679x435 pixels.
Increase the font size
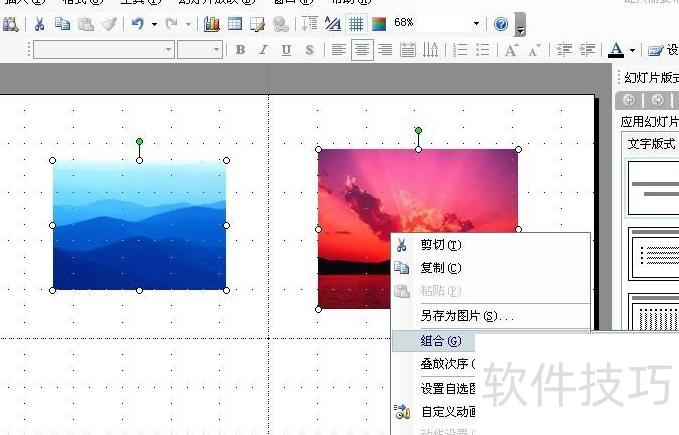click(x=511, y=50)
